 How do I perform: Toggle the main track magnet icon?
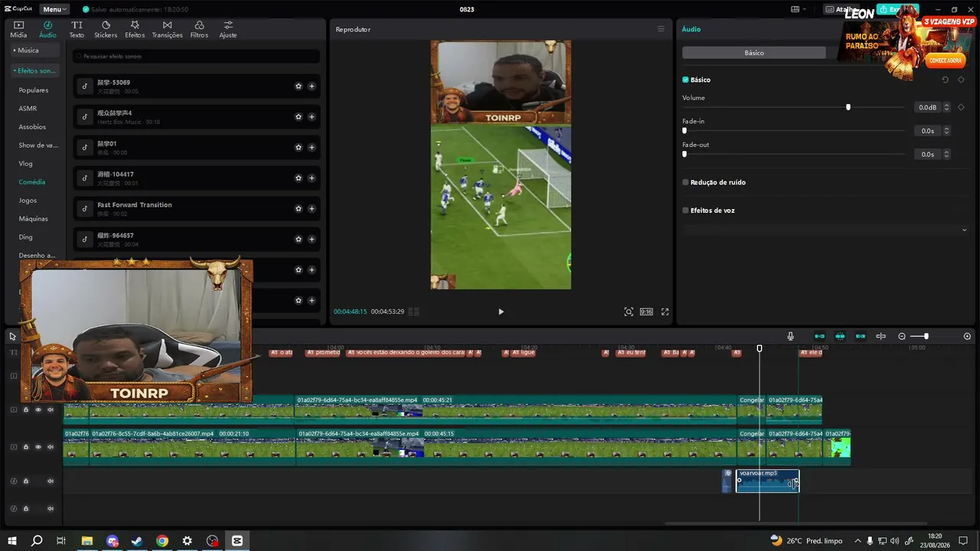click(x=819, y=336)
